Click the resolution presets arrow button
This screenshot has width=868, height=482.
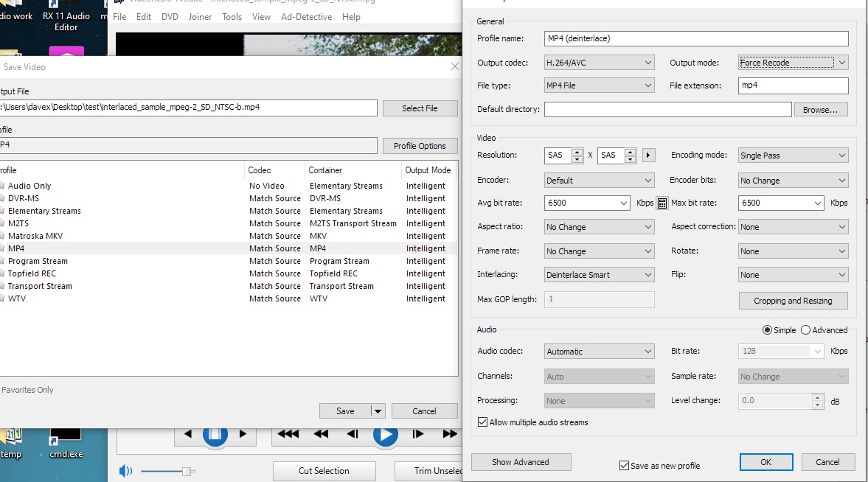(647, 155)
